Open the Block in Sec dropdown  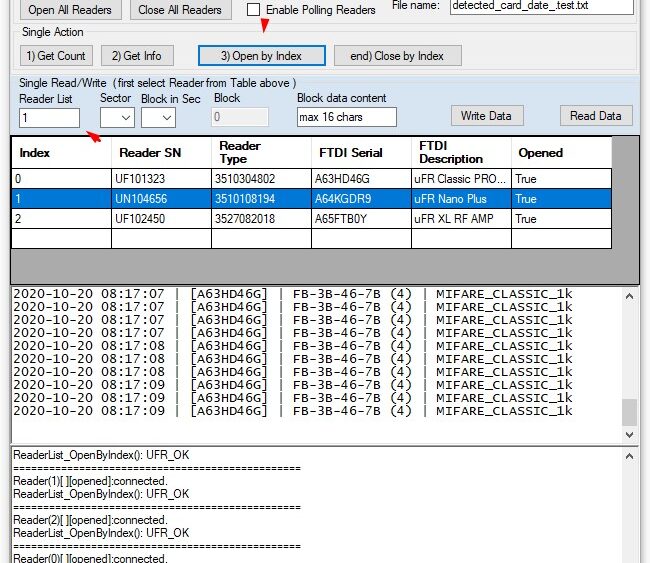pyautogui.click(x=158, y=118)
